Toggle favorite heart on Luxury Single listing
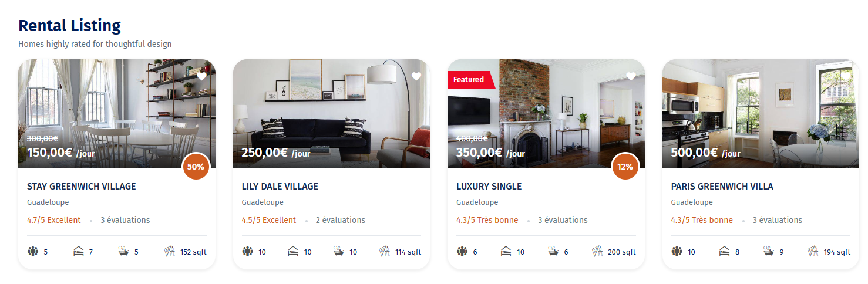The width and height of the screenshot is (868, 284). (x=631, y=76)
